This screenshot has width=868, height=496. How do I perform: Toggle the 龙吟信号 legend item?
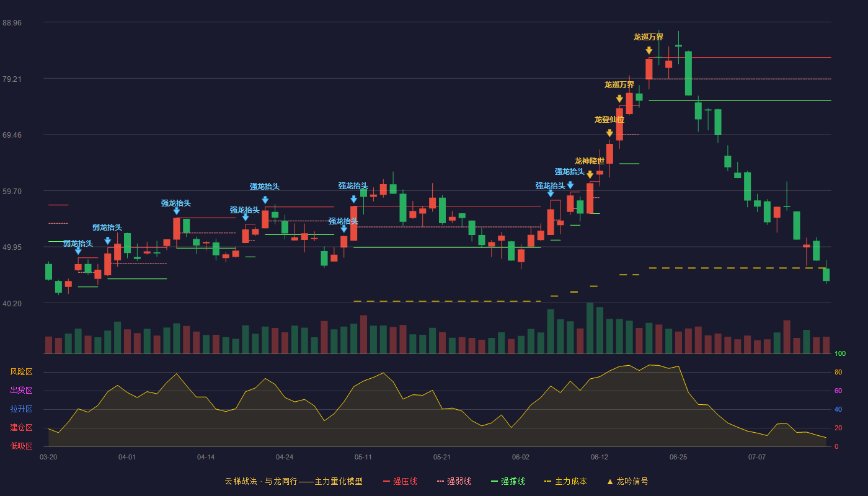[627, 481]
